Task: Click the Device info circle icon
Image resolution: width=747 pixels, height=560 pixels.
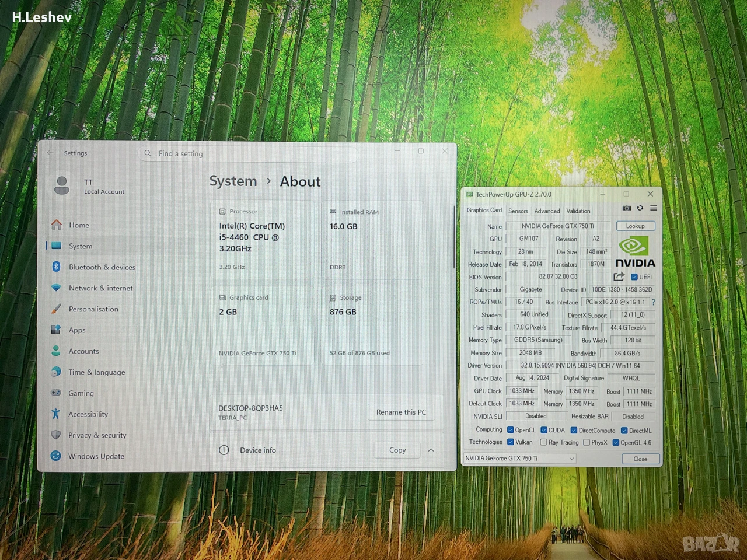Action: tap(224, 450)
